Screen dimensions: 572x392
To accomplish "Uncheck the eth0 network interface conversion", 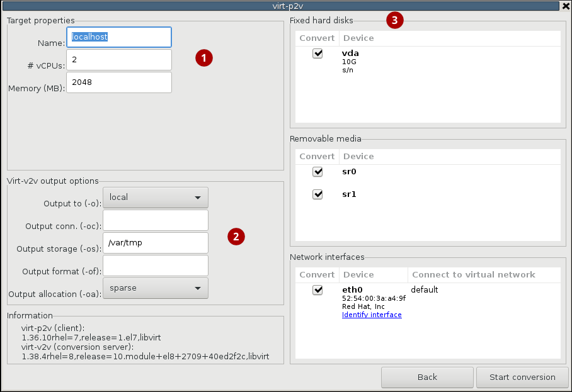I will click(317, 290).
